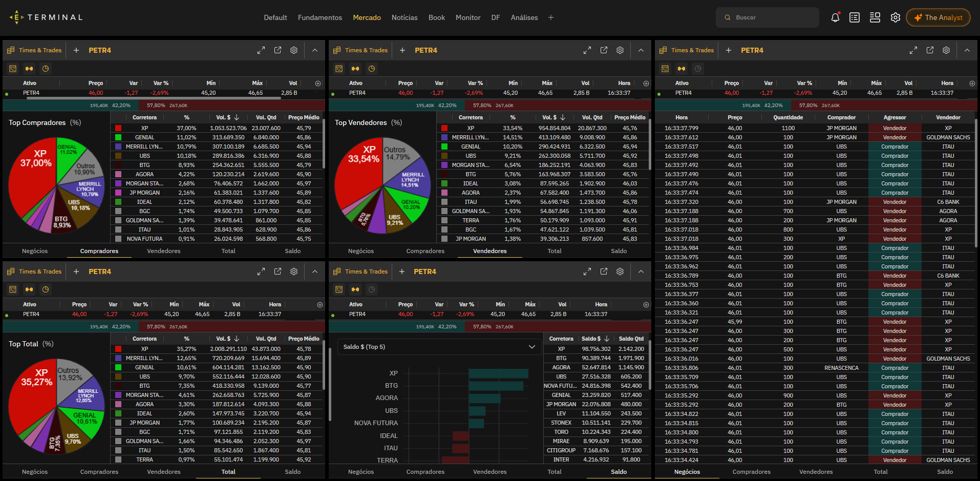Pop out the right-hand trades list panel
The height and width of the screenshot is (481, 980).
[x=930, y=50]
